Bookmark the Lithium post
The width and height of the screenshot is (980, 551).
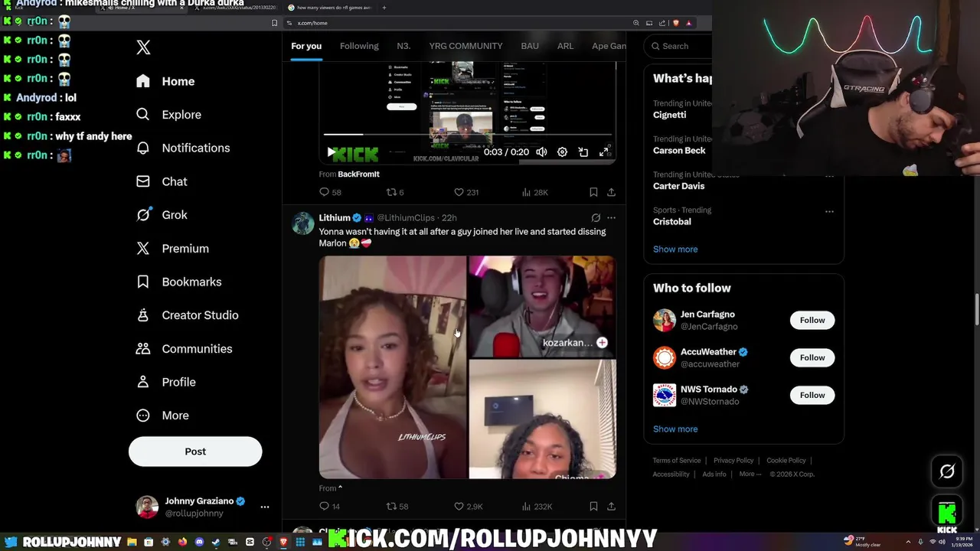pos(593,507)
